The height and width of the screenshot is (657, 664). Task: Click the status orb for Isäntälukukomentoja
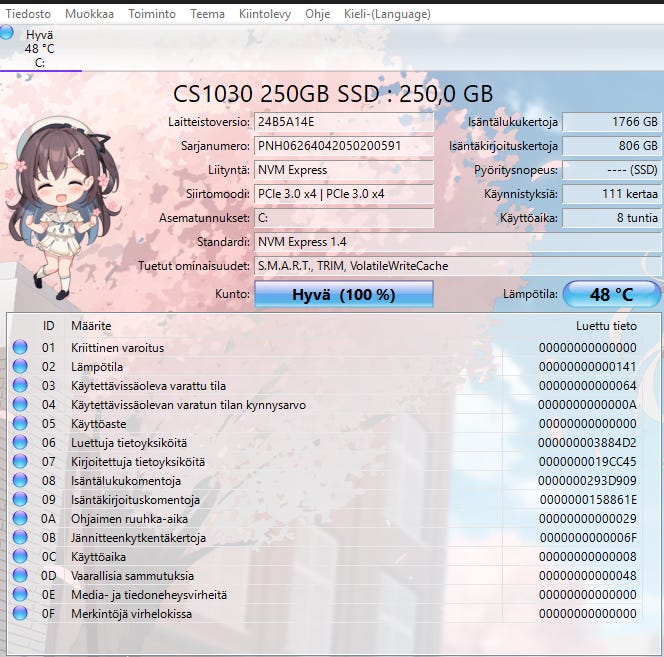click(x=20, y=480)
